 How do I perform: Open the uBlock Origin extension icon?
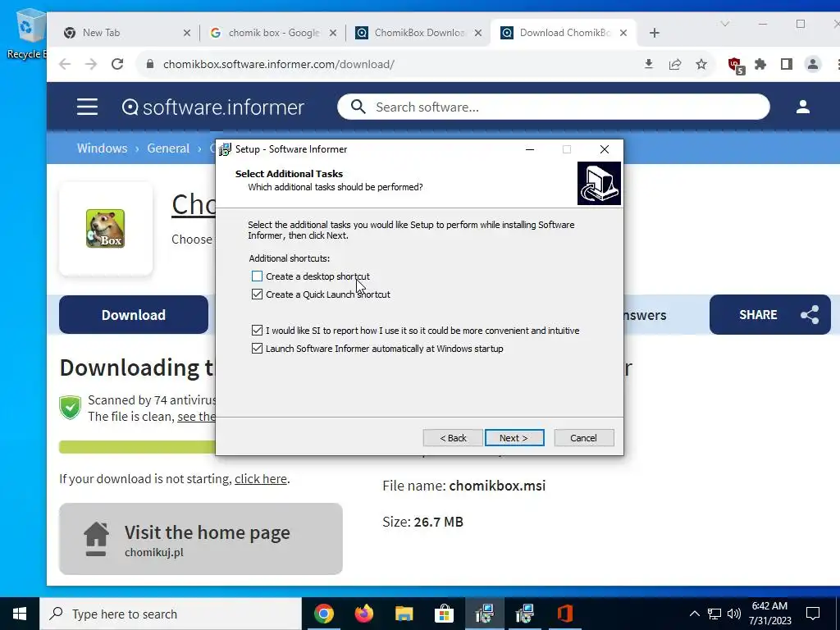[x=736, y=66]
